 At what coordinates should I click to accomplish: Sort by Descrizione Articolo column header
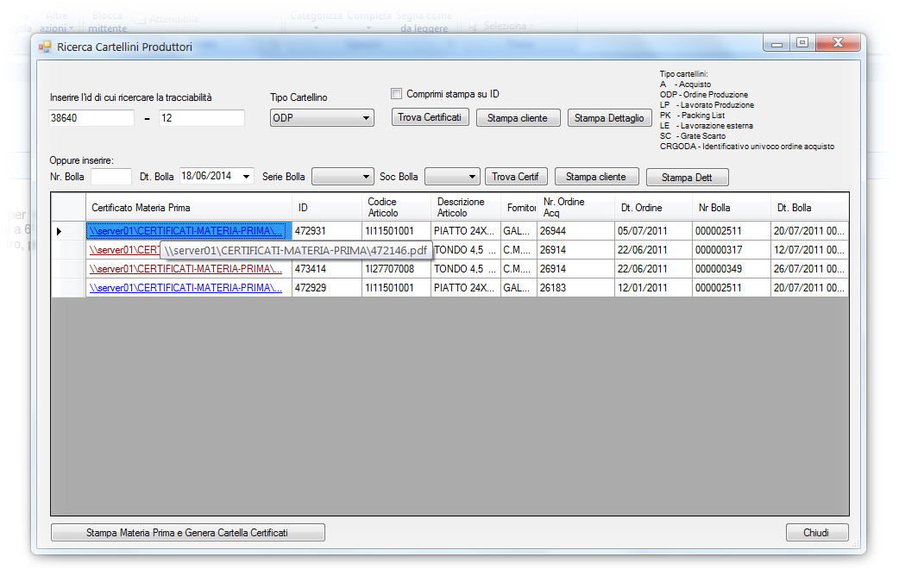[466, 208]
